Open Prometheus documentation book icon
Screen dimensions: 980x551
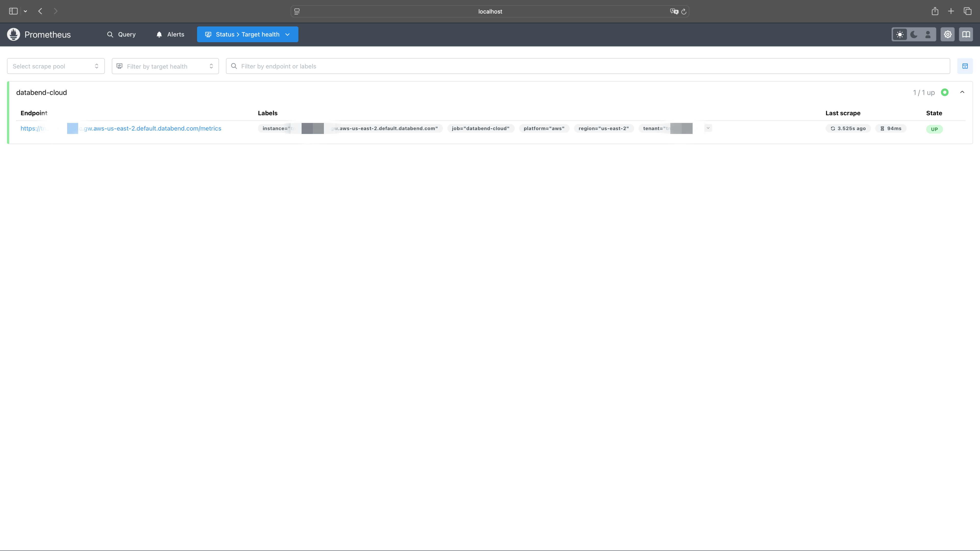coord(966,35)
